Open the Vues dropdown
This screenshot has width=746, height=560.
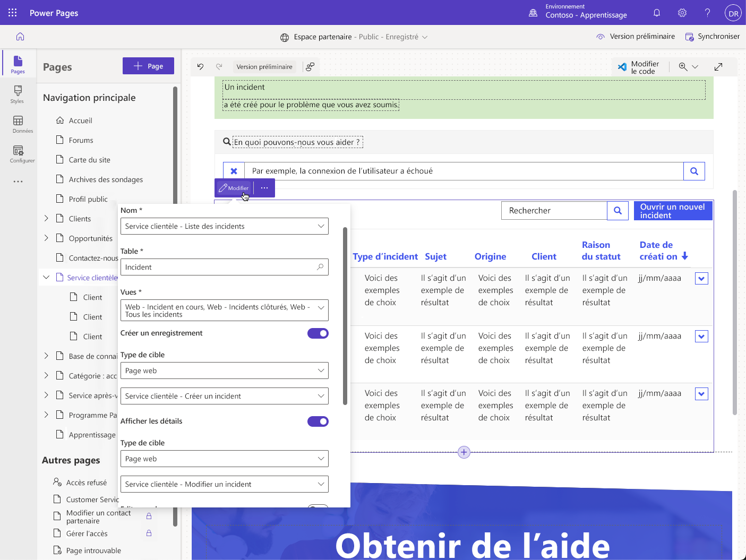[x=225, y=311]
